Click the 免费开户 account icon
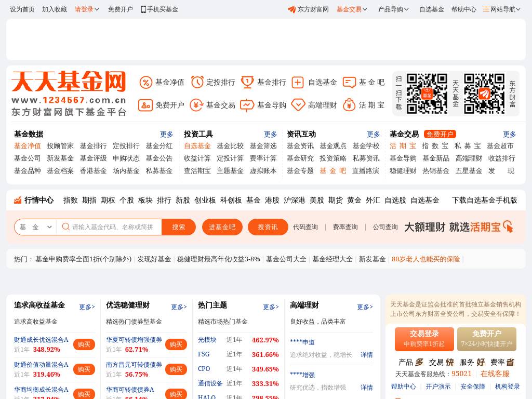Image resolution: width=532 pixels, height=399 pixels. point(145,105)
